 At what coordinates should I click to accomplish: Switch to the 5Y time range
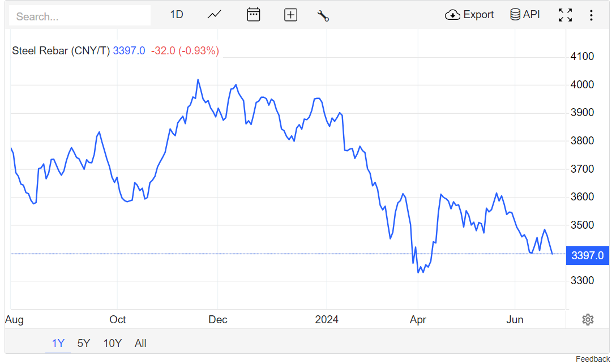point(84,343)
